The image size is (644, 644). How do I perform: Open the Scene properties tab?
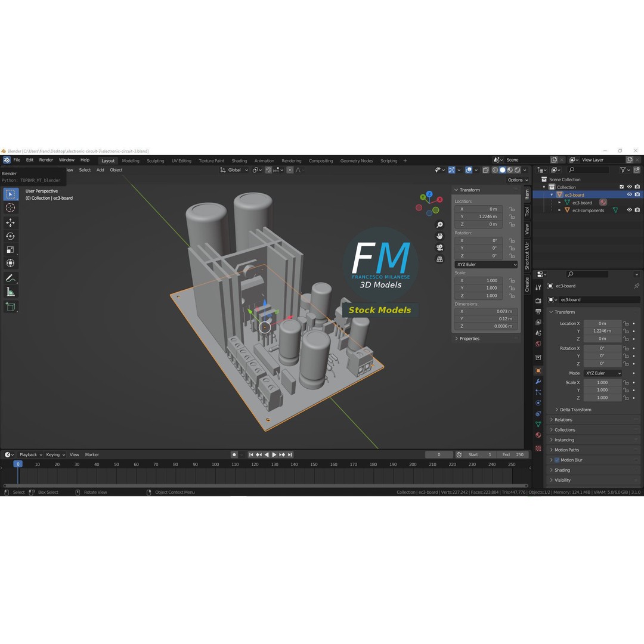(x=538, y=333)
